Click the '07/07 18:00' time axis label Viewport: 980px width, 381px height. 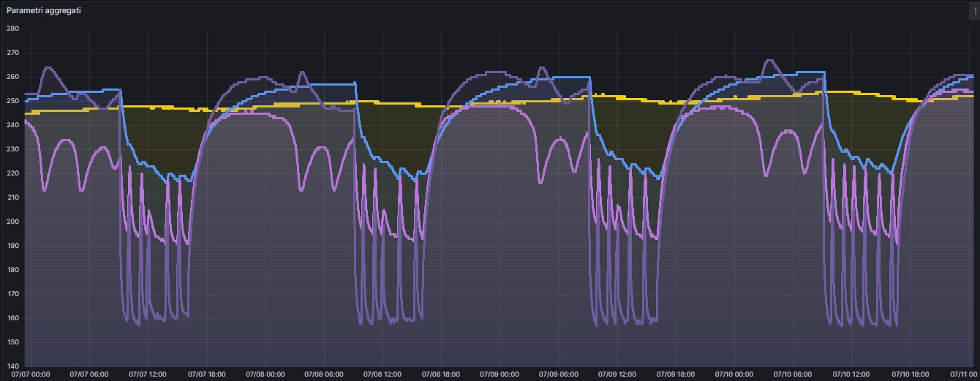[x=207, y=374]
